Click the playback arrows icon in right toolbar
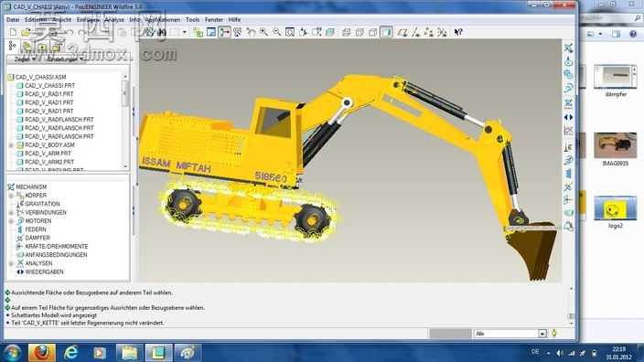 pyautogui.click(x=568, y=117)
